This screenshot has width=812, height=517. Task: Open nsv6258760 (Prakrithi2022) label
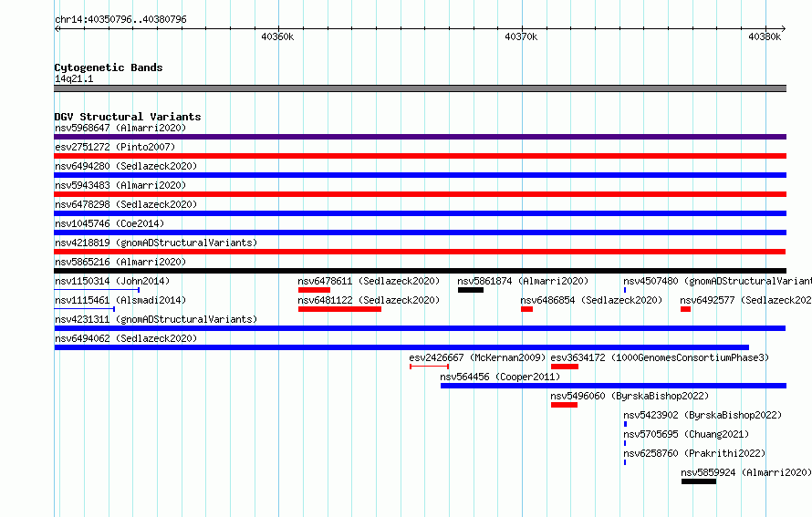coord(694,453)
